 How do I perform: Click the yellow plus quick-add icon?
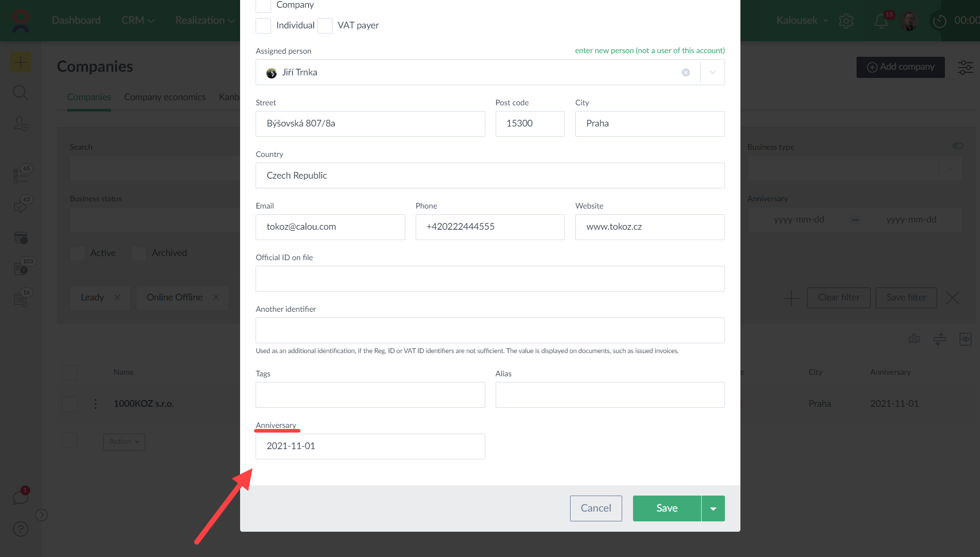click(x=20, y=62)
